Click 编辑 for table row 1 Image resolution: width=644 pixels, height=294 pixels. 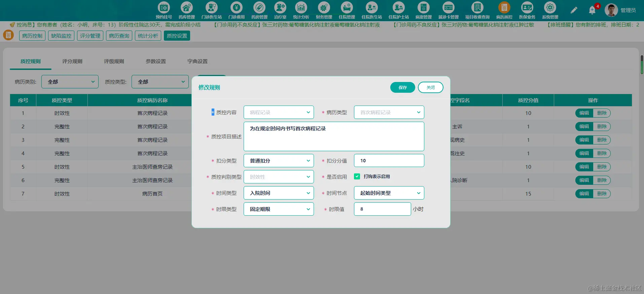584,113
